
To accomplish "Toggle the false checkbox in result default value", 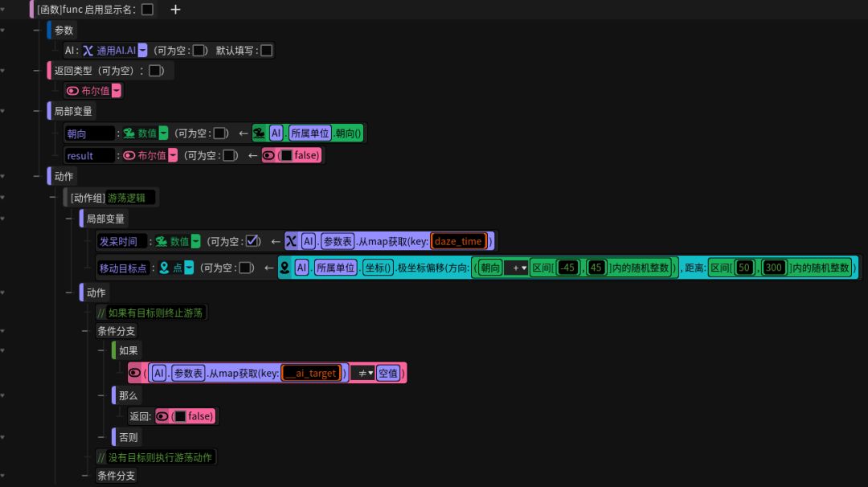I will (286, 156).
